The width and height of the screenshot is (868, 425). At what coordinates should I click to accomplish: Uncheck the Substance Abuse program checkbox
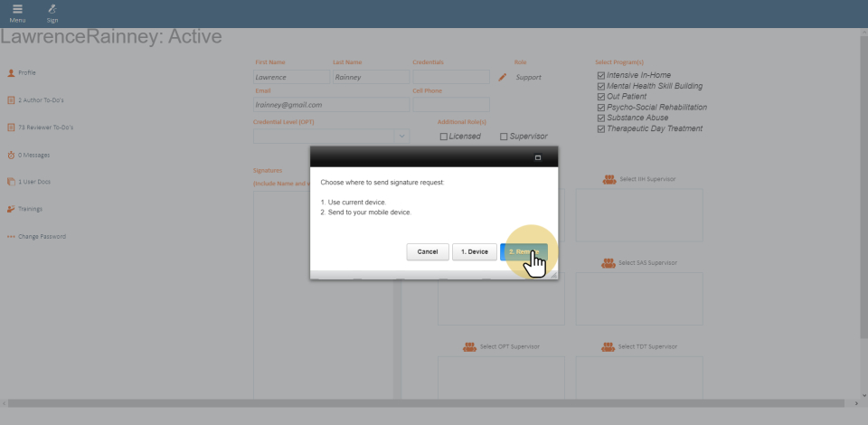[x=600, y=118]
